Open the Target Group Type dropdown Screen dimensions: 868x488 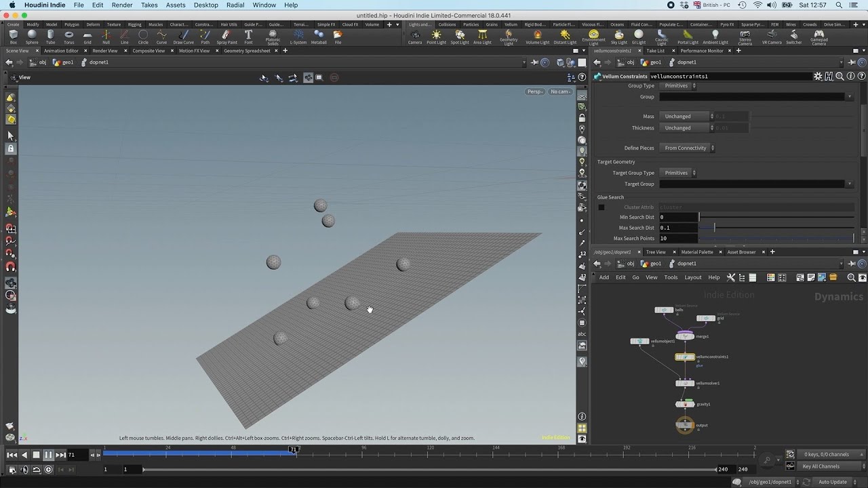click(679, 173)
